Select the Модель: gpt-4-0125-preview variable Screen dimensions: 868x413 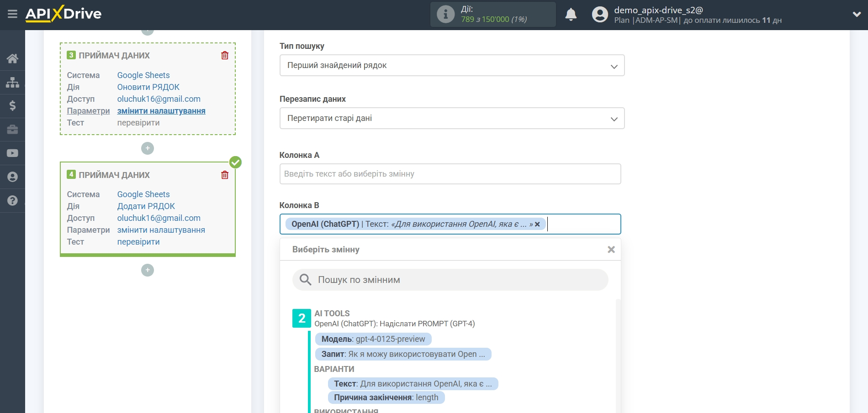(373, 339)
